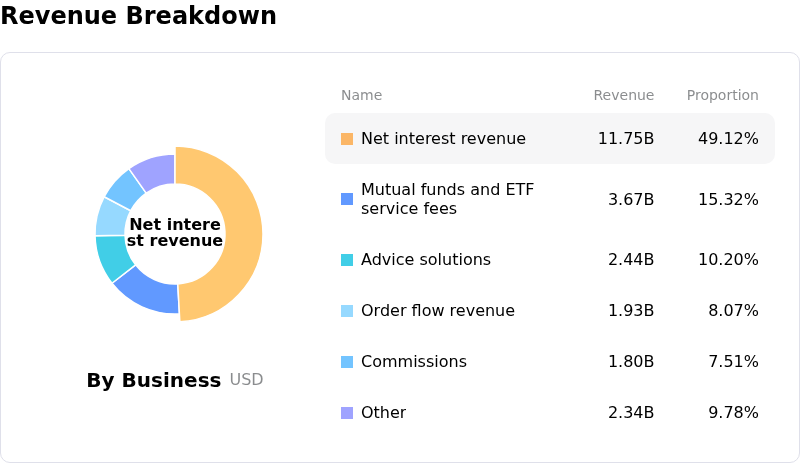
Task: Click the Commissions legend color swatch
Action: pos(347,362)
